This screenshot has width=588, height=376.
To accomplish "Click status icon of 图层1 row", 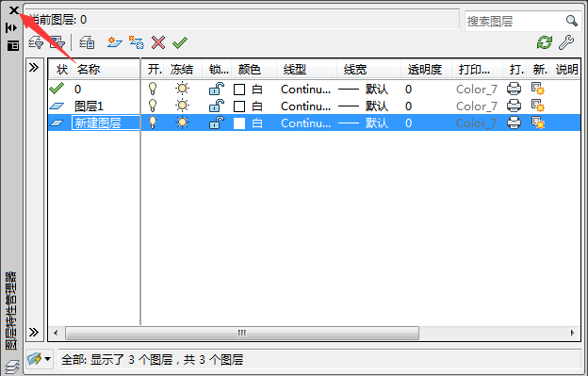I will [x=57, y=106].
